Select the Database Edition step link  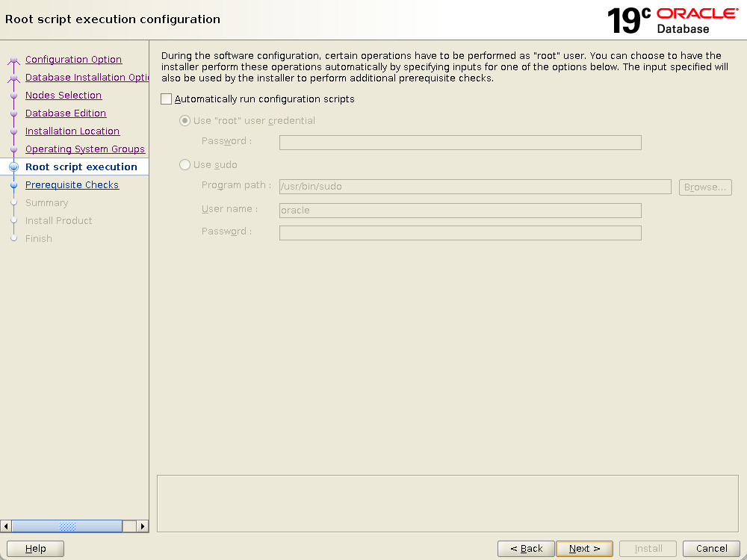[66, 113]
